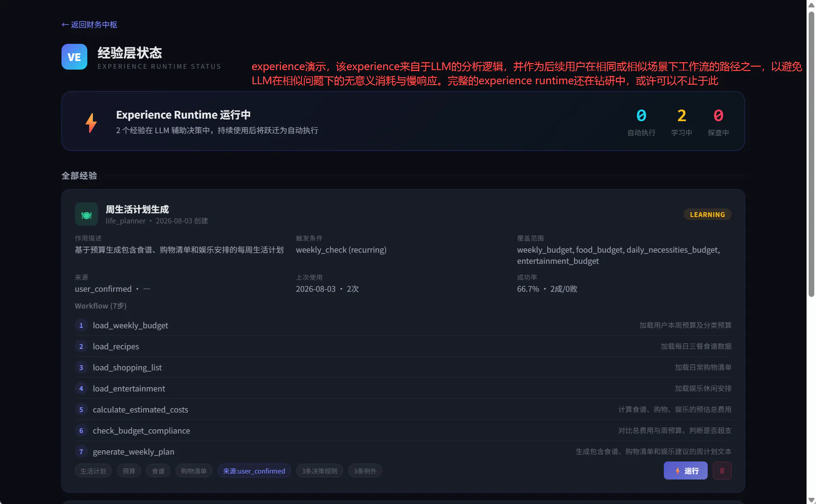
Task: Select workflow step check_budget_compliance
Action: point(403,431)
